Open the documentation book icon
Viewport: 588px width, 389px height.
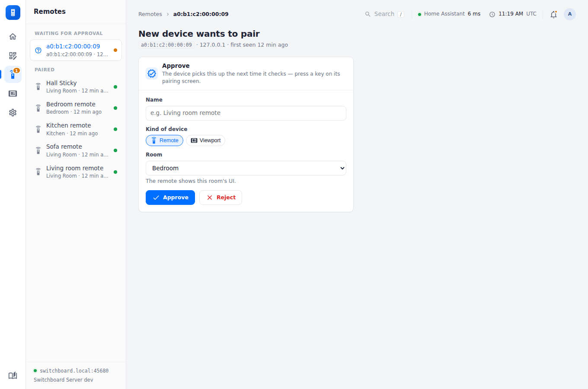click(13, 375)
